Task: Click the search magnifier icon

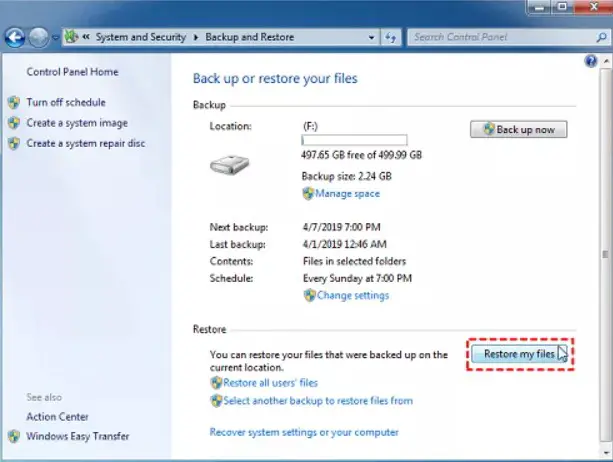Action: coord(601,37)
